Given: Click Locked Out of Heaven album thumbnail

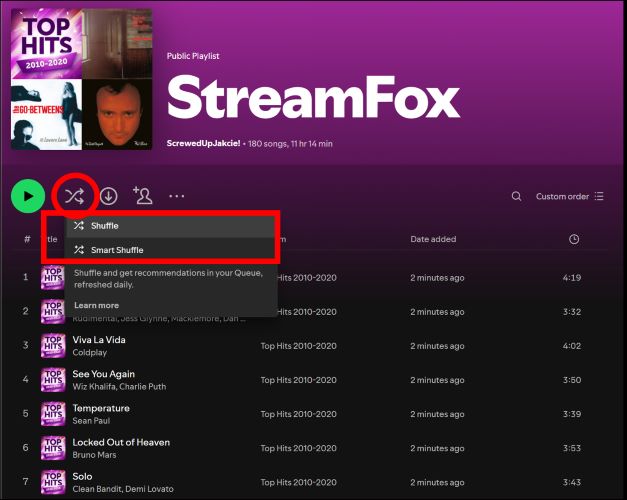Looking at the screenshot, I should (x=53, y=448).
